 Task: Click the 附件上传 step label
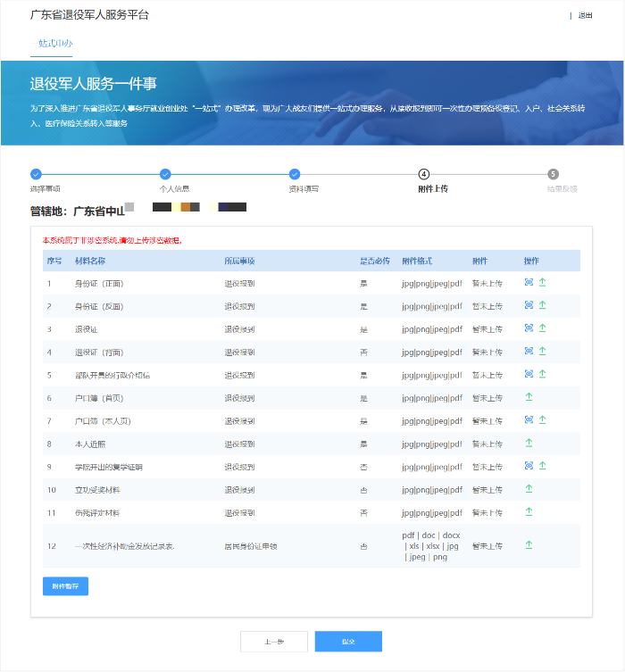coord(433,189)
